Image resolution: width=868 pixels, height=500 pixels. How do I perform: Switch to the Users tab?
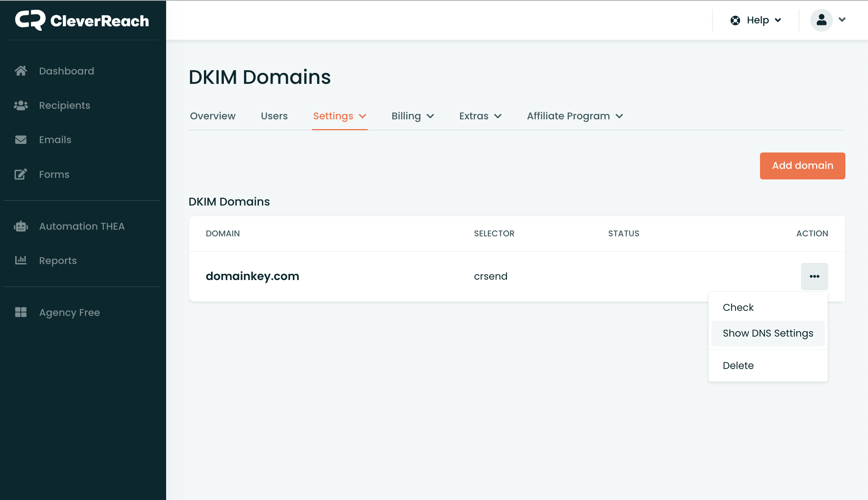click(274, 116)
